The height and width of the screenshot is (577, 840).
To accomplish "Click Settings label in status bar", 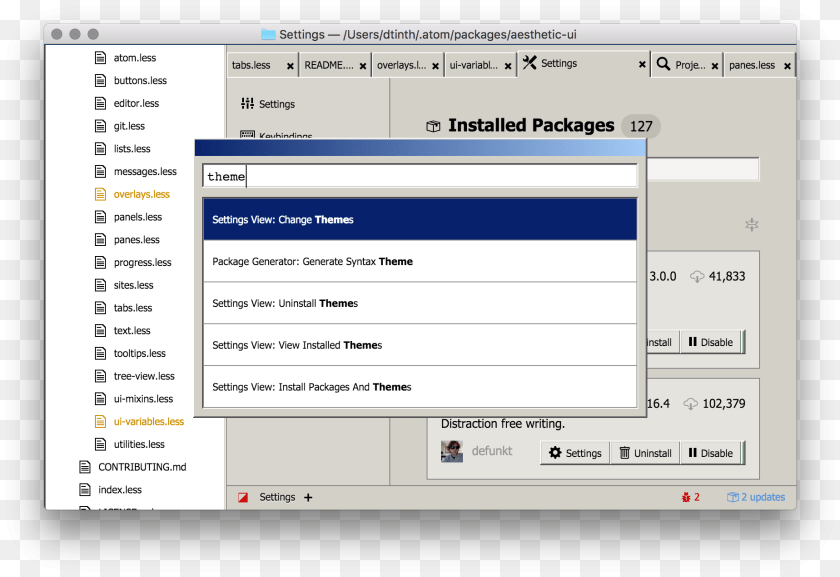I will (277, 497).
